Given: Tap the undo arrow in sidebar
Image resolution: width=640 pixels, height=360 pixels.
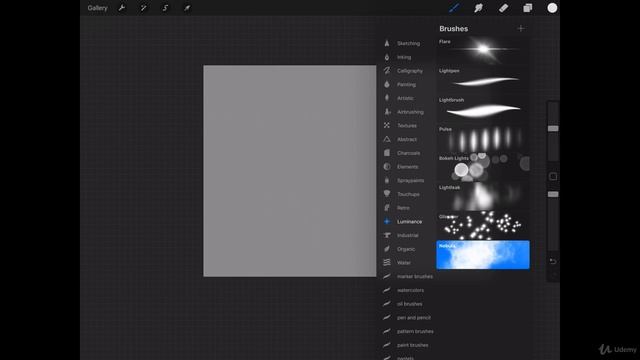Looking at the screenshot, I should pos(553,261).
